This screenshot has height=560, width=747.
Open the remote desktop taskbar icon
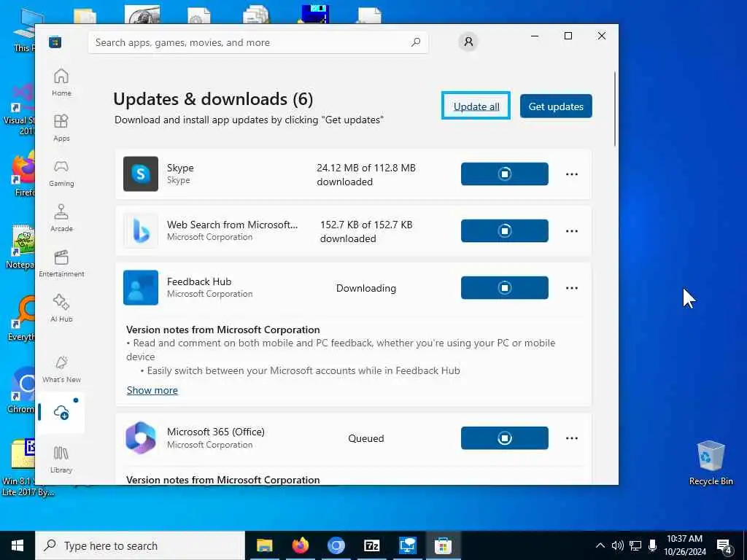(x=407, y=545)
